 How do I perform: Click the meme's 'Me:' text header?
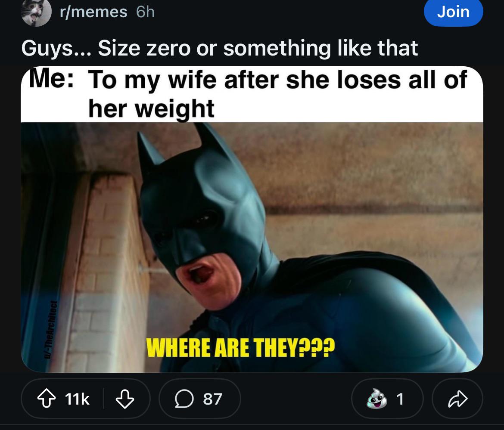[x=51, y=79]
